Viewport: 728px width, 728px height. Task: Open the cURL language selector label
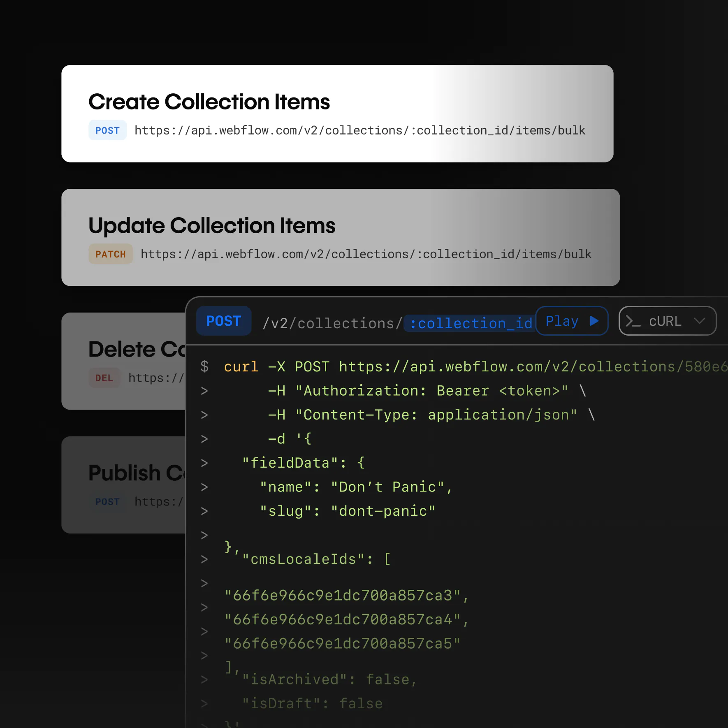(x=665, y=321)
